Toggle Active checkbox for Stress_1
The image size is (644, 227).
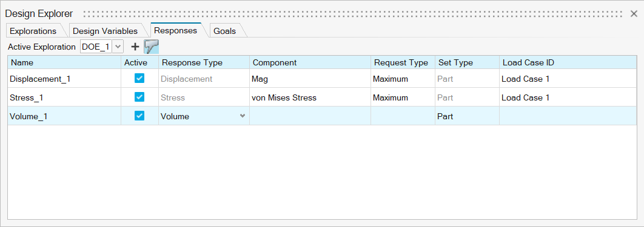tap(139, 97)
